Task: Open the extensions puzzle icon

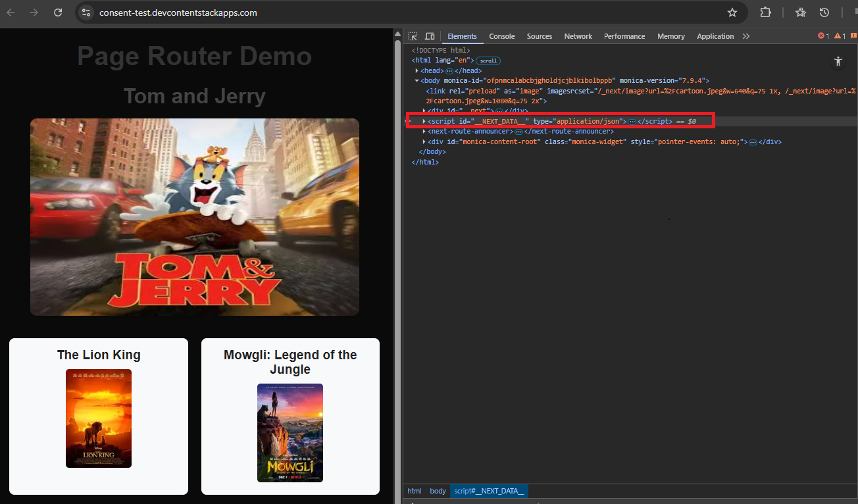Action: point(765,13)
